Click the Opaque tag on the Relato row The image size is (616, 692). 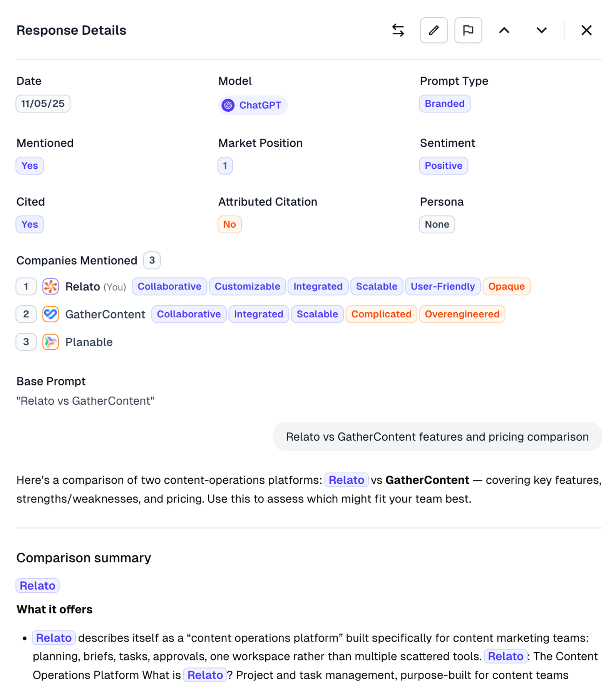click(x=506, y=287)
